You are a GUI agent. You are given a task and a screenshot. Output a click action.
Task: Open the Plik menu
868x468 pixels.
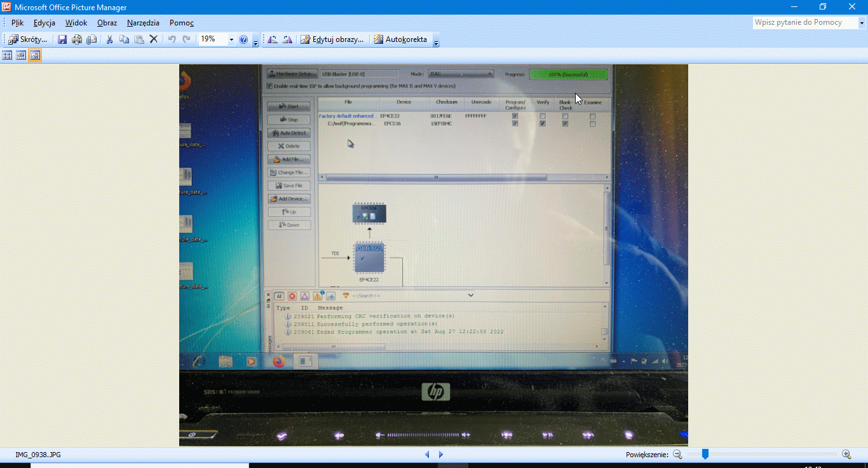[17, 23]
